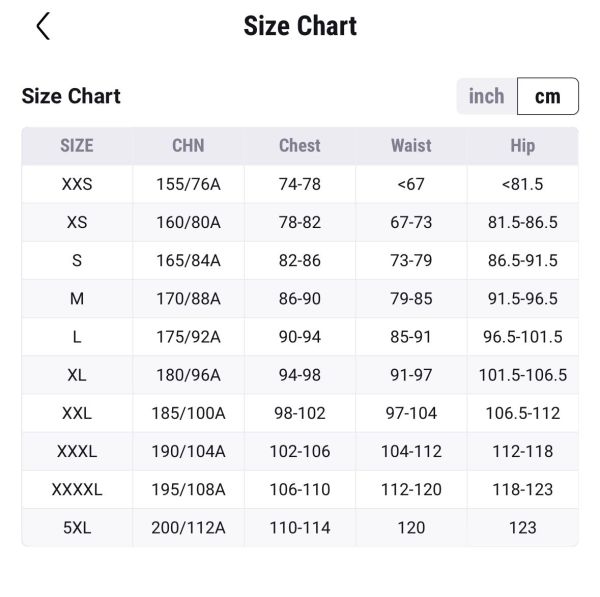Screen dimensions: 600x597
Task: Tap the M size row label
Action: (x=77, y=298)
